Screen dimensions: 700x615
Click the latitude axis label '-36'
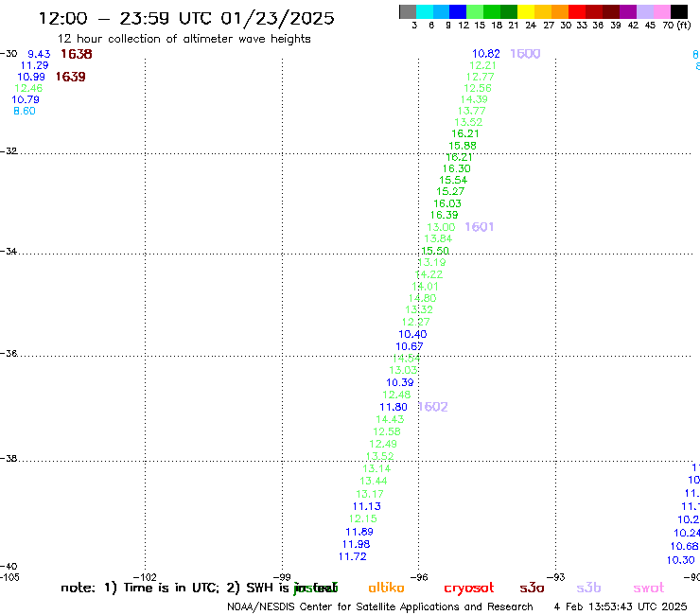coord(9,354)
